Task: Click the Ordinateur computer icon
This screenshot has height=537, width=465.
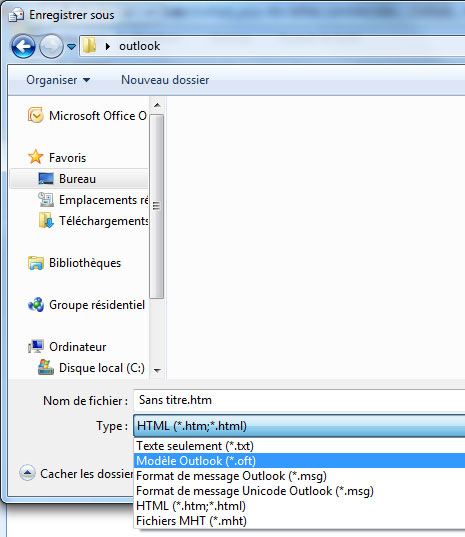Action: pos(36,347)
